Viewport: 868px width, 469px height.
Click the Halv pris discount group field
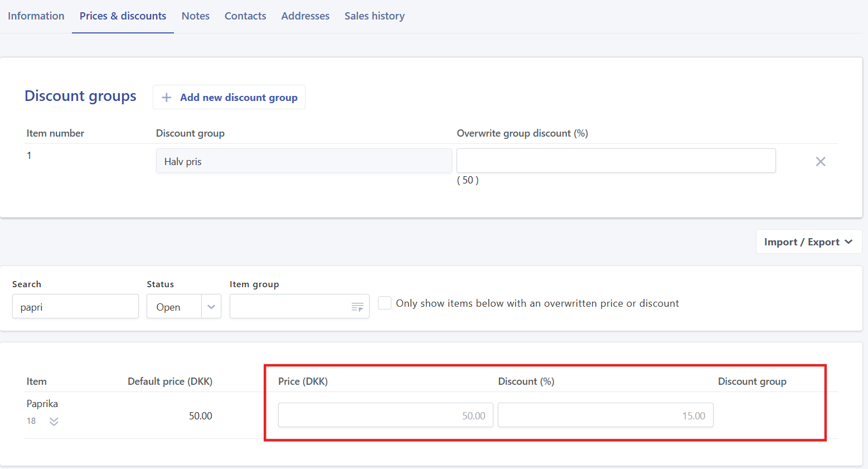click(303, 161)
